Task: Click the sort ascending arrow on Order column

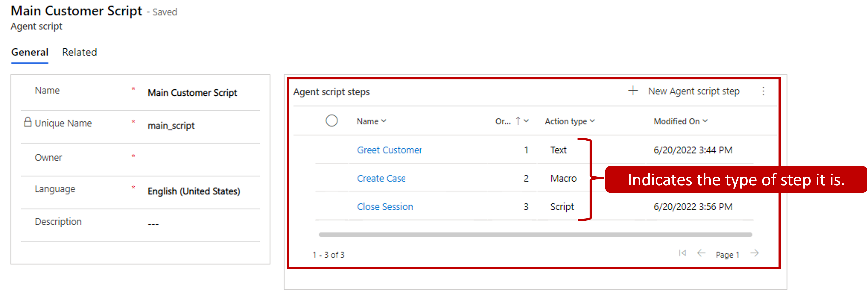Action: click(x=518, y=121)
